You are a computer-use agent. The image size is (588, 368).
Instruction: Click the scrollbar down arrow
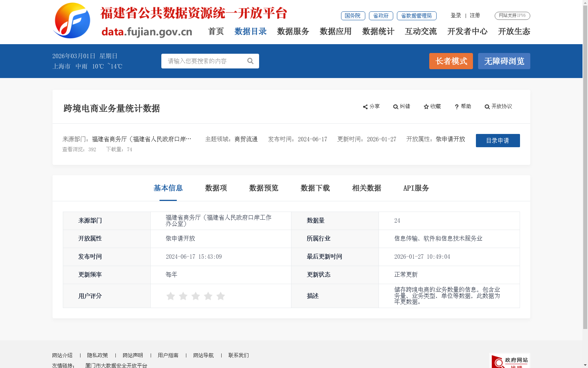585,365
